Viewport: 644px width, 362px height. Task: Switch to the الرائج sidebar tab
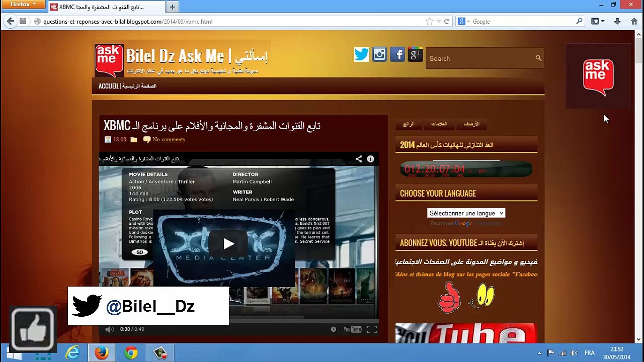tap(409, 124)
